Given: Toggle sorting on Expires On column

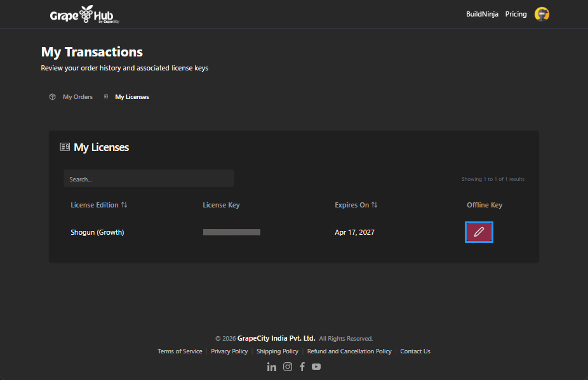Looking at the screenshot, I should [374, 205].
